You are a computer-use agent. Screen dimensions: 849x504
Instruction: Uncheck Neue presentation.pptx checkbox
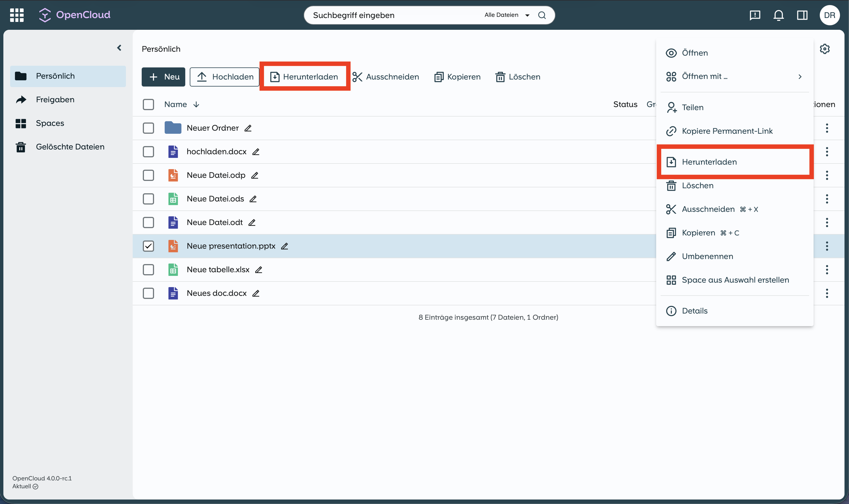tap(148, 246)
